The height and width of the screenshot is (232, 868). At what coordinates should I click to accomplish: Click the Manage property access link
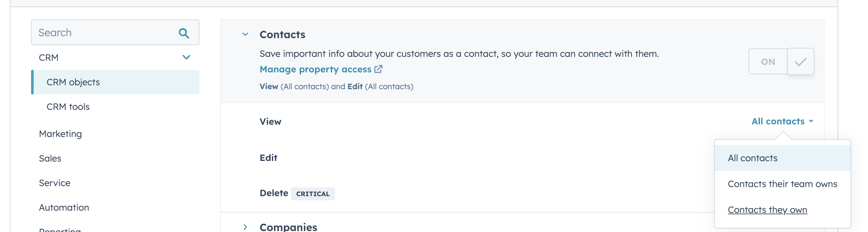coord(315,69)
